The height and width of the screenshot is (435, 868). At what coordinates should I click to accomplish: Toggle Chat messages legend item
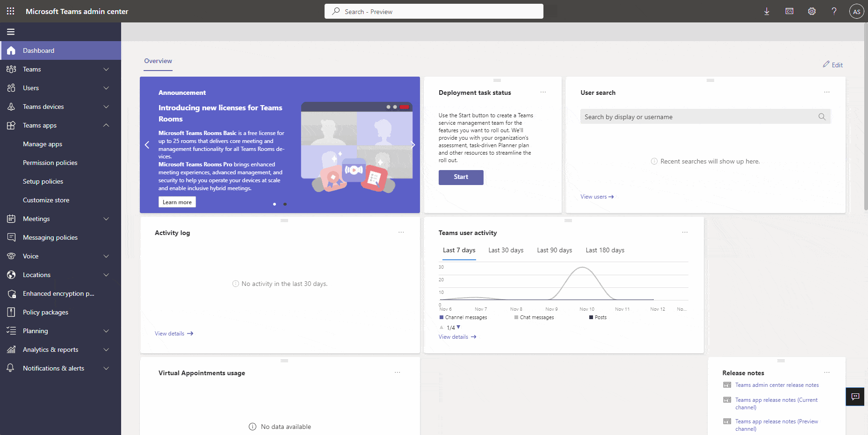pyautogui.click(x=534, y=317)
